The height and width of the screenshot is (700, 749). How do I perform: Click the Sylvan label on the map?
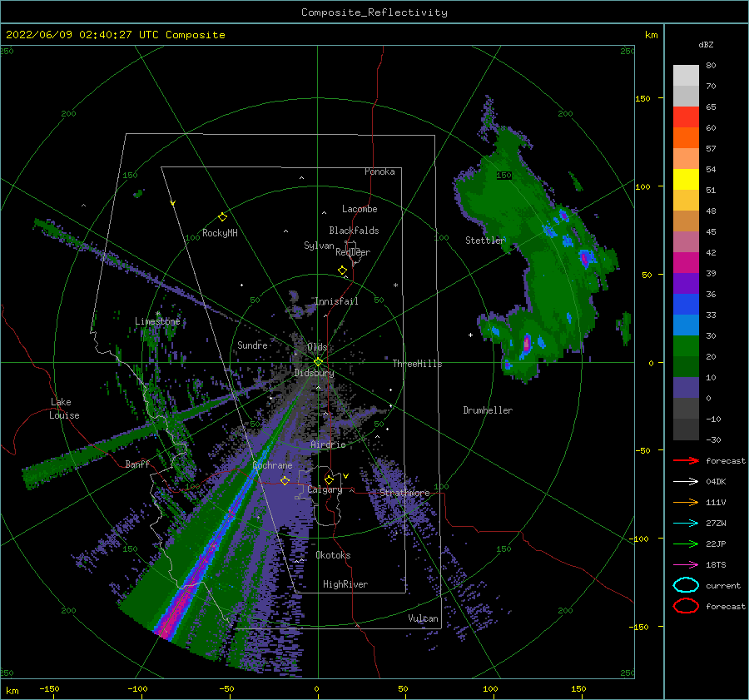tap(319, 246)
